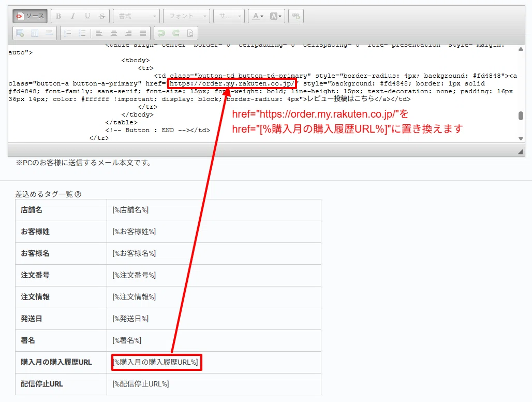Insert a table using the table icon
Viewport: 532px width, 402px height.
click(35, 33)
